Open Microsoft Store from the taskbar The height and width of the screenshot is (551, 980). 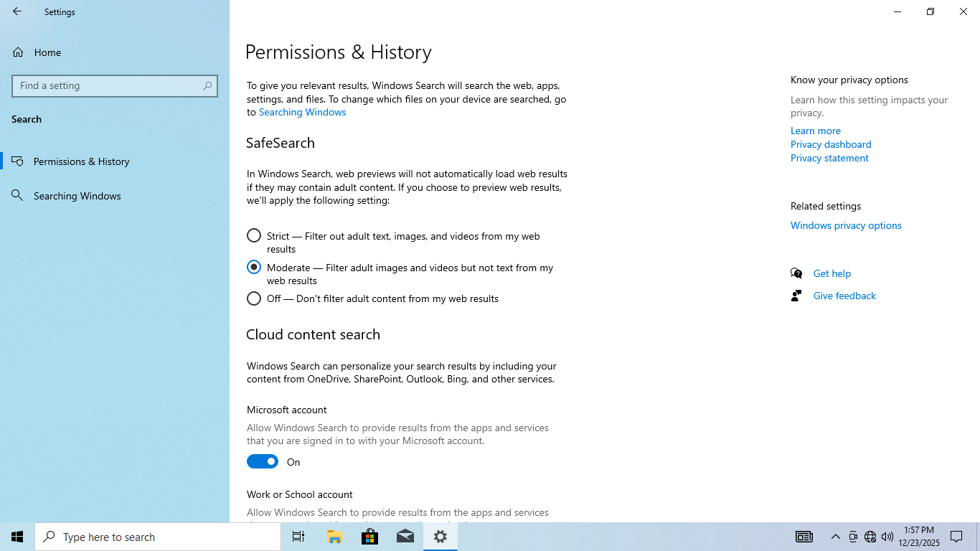coord(369,537)
